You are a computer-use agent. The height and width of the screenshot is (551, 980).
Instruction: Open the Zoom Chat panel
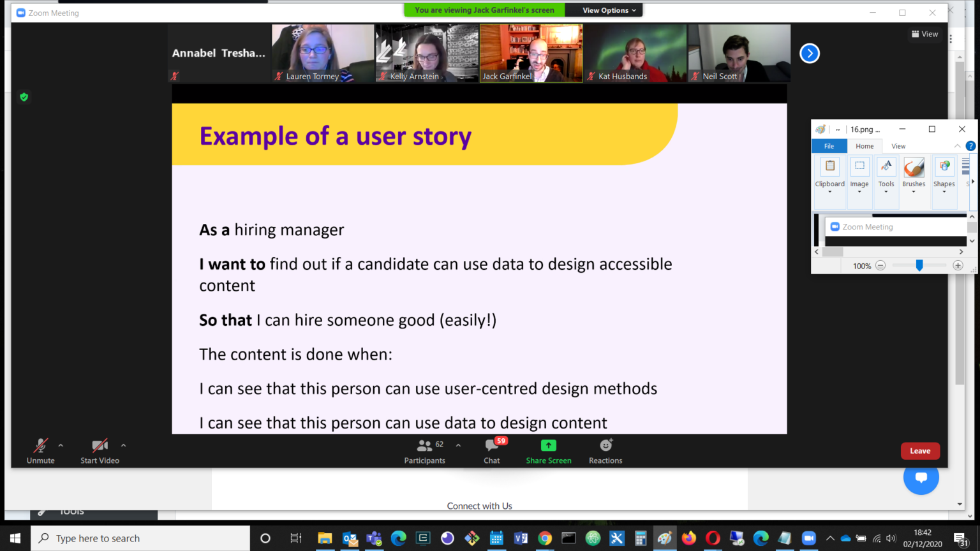pyautogui.click(x=491, y=451)
